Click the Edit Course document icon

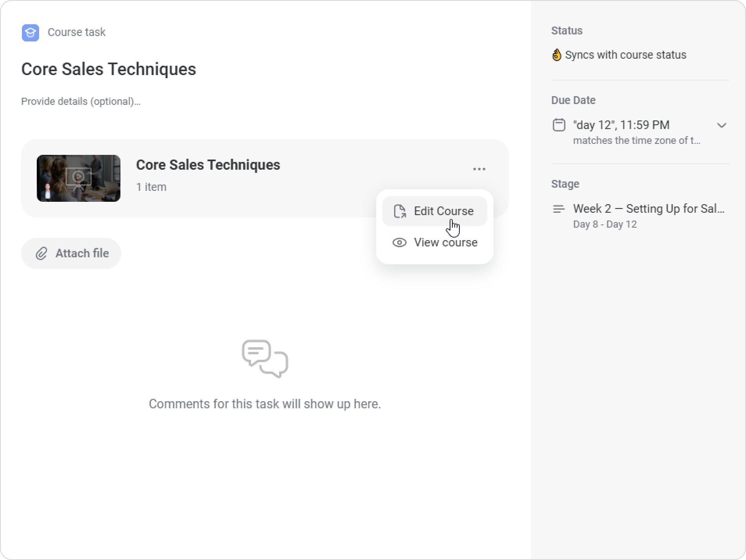tap(400, 211)
